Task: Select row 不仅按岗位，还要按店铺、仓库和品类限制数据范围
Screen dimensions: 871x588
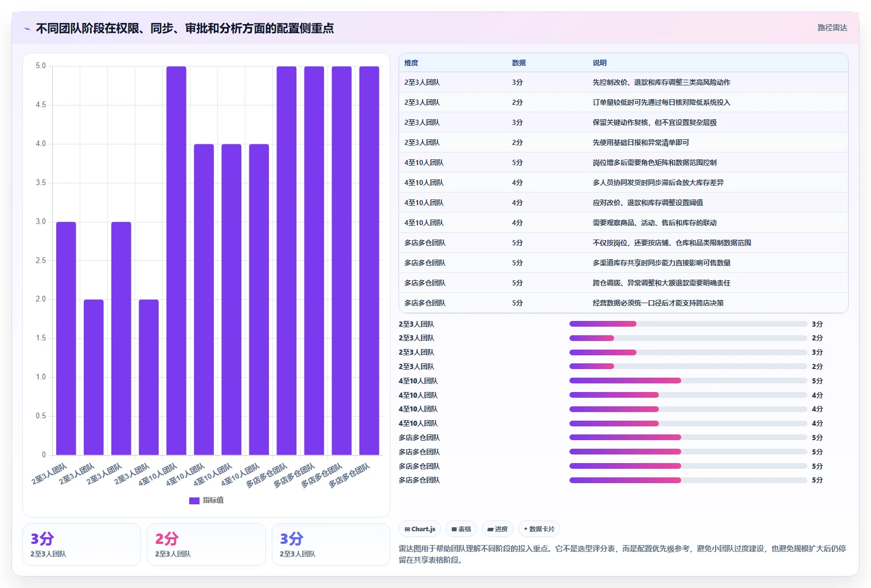Action: [x=623, y=243]
